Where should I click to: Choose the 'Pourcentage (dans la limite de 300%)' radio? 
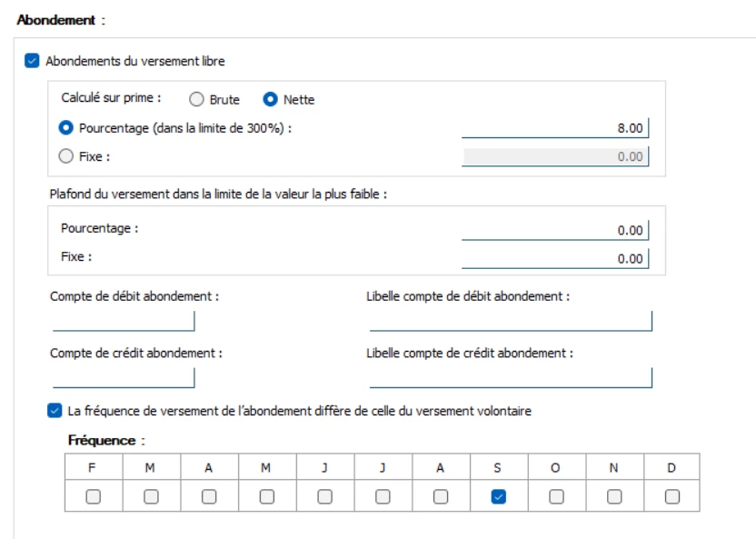(x=65, y=128)
